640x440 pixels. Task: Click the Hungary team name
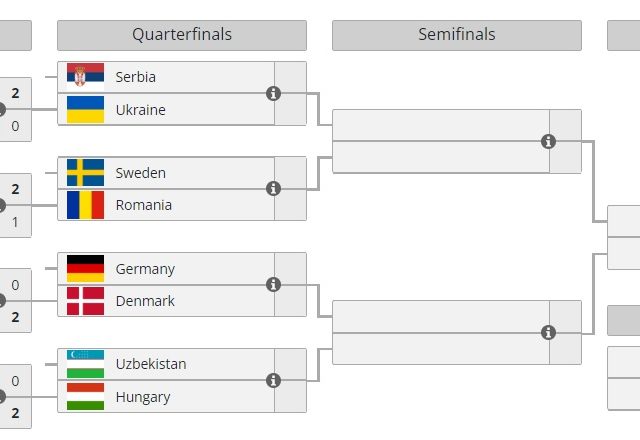[x=143, y=397]
